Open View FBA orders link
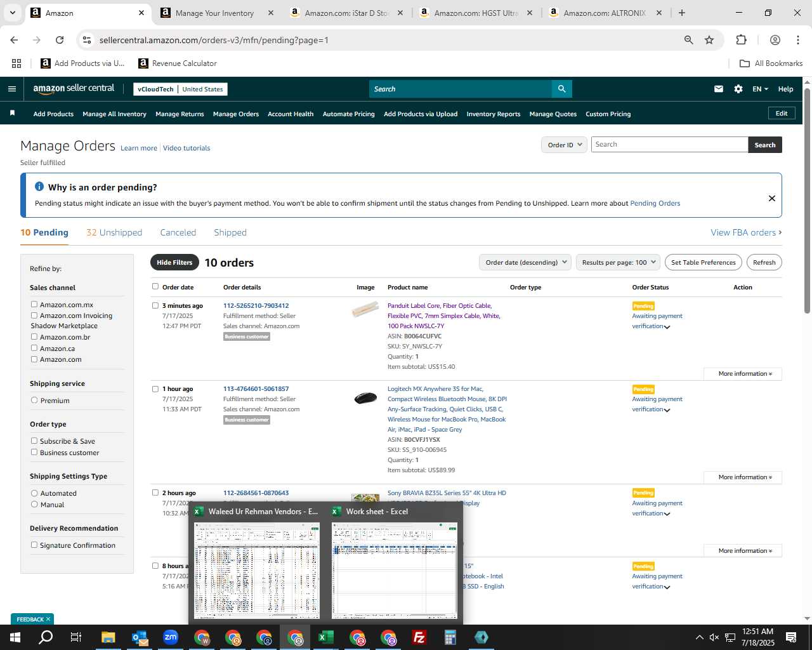Viewport: 812px width, 650px height. tap(746, 232)
